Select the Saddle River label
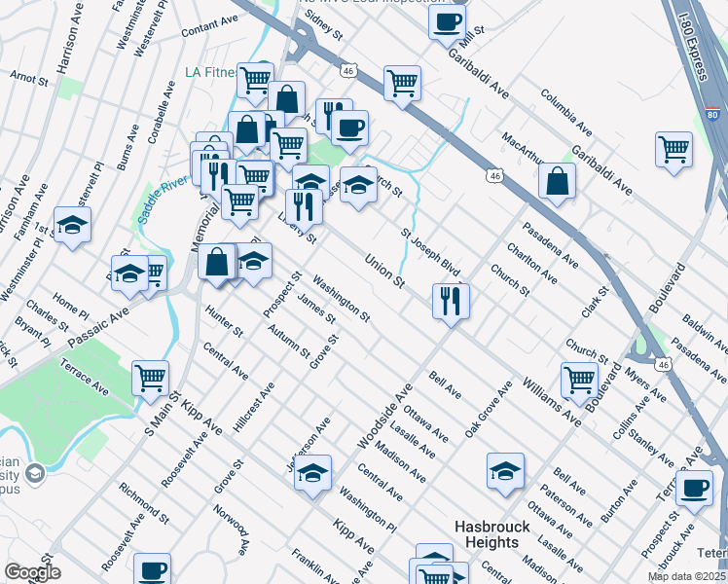 163,201
